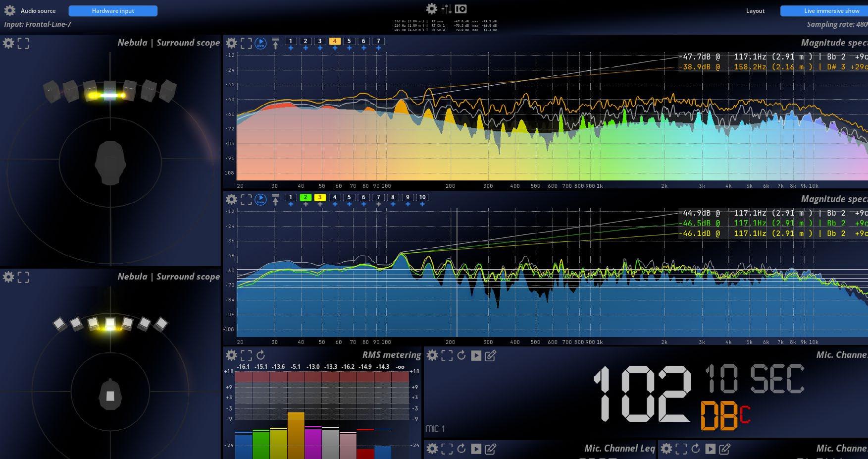Maximize the upper Nebula Surround scope panel

click(x=23, y=43)
